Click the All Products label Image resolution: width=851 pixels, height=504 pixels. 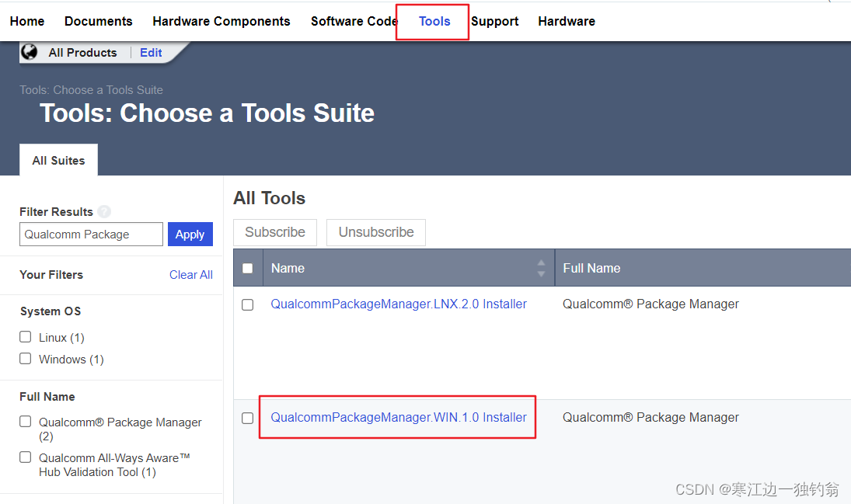(82, 53)
